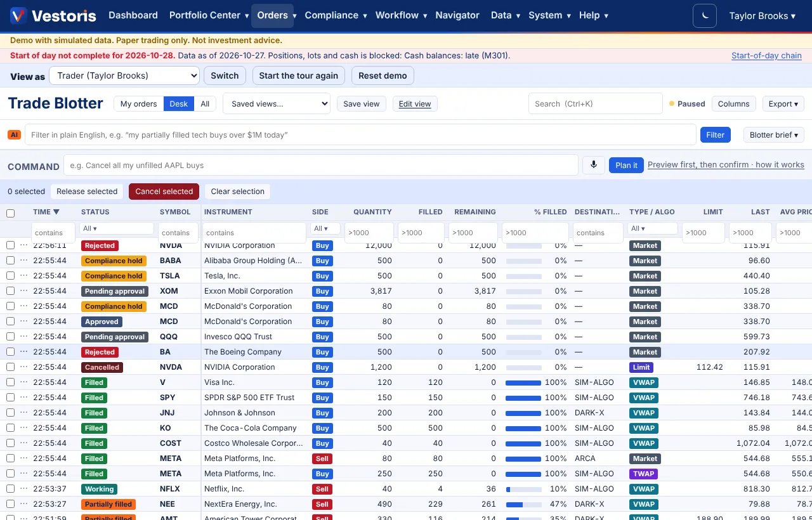Switch to the All orders tab

click(x=205, y=104)
